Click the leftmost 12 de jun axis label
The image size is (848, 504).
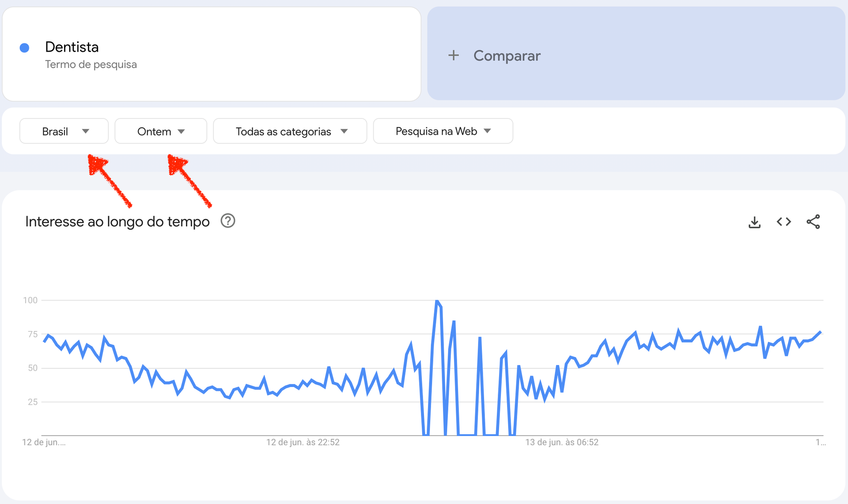(44, 442)
